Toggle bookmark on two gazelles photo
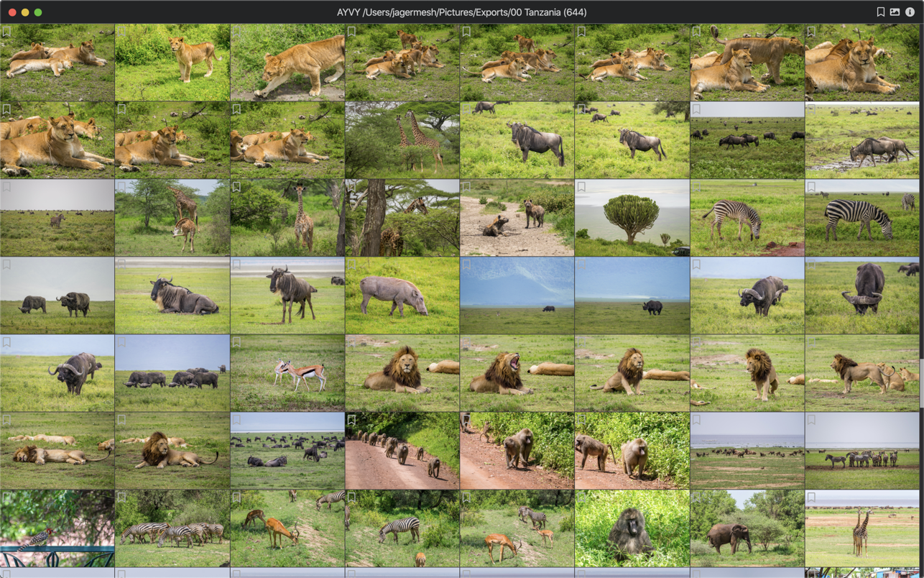The image size is (924, 578). [236, 343]
